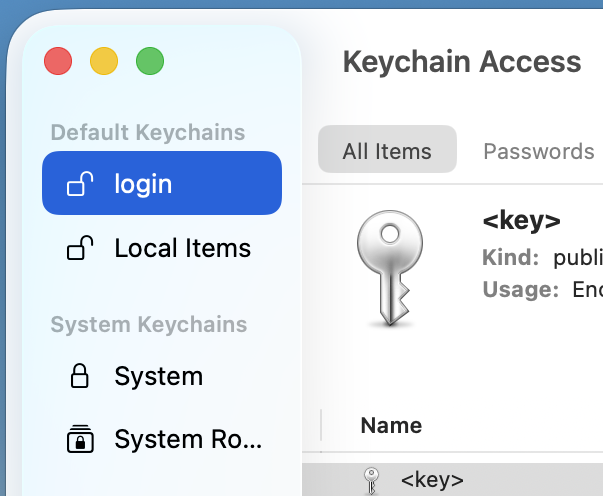Select the System keychain entry
The width and height of the screenshot is (603, 496).
tap(158, 376)
